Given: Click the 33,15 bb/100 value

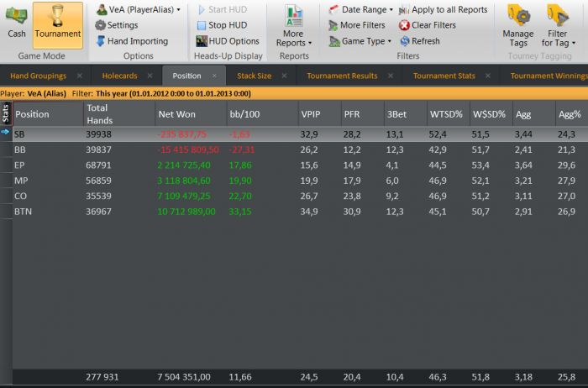Looking at the screenshot, I should click(x=240, y=212).
